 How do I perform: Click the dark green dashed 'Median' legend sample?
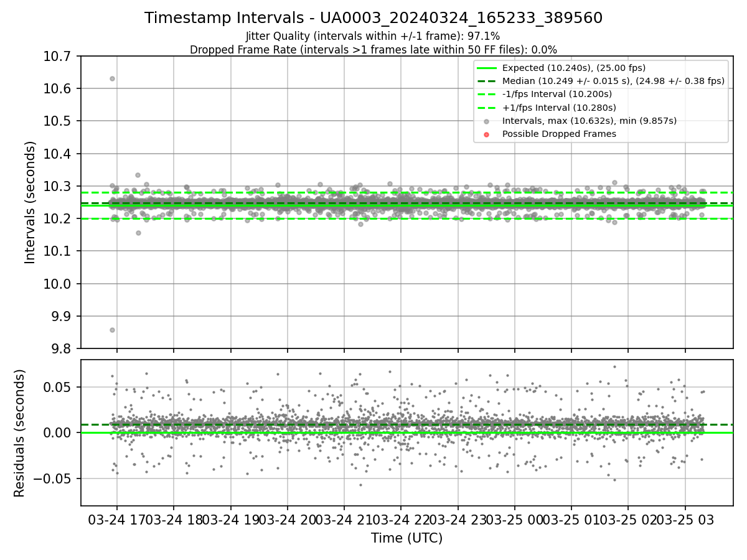(487, 82)
